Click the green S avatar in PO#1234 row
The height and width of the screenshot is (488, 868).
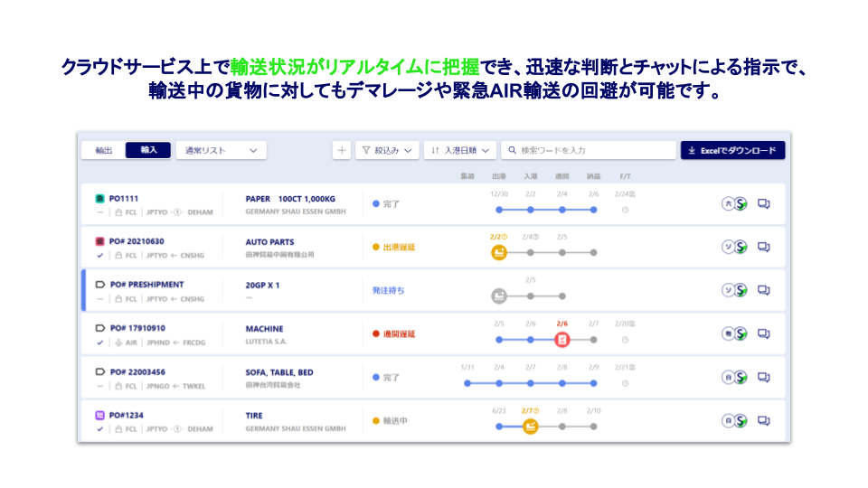(x=741, y=421)
